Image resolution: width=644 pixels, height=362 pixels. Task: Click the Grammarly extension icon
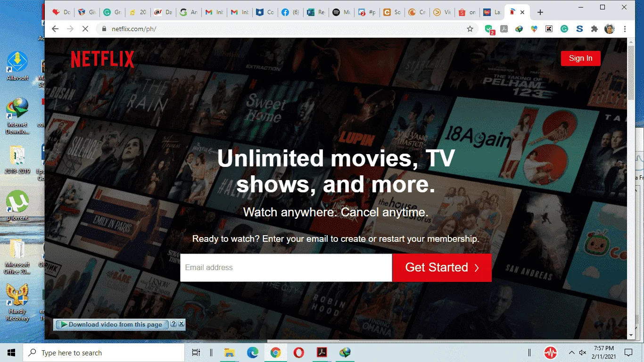(564, 29)
